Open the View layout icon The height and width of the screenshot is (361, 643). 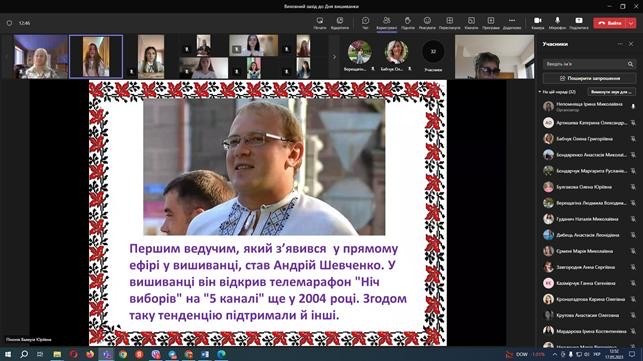(x=449, y=23)
